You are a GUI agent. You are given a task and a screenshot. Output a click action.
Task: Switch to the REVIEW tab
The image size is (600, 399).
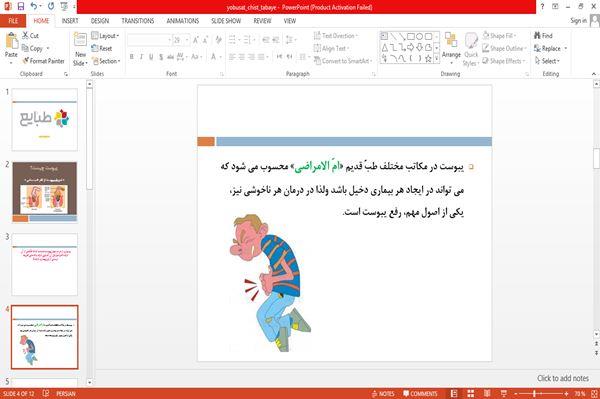tap(262, 21)
